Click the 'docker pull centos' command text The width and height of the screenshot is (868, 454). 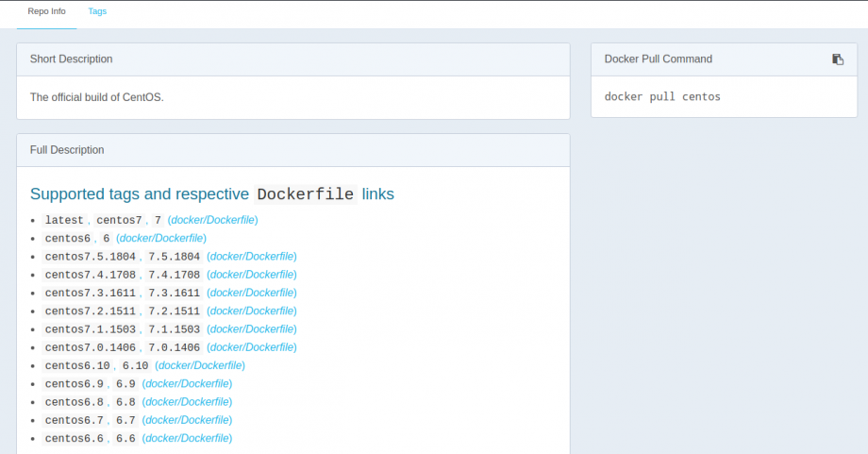[x=662, y=97]
